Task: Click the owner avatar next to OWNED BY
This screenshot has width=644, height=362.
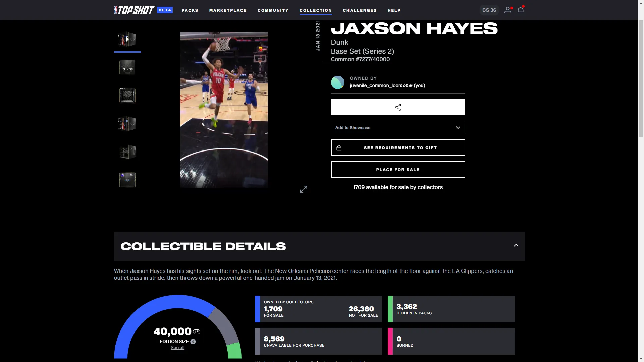Action: pyautogui.click(x=337, y=82)
